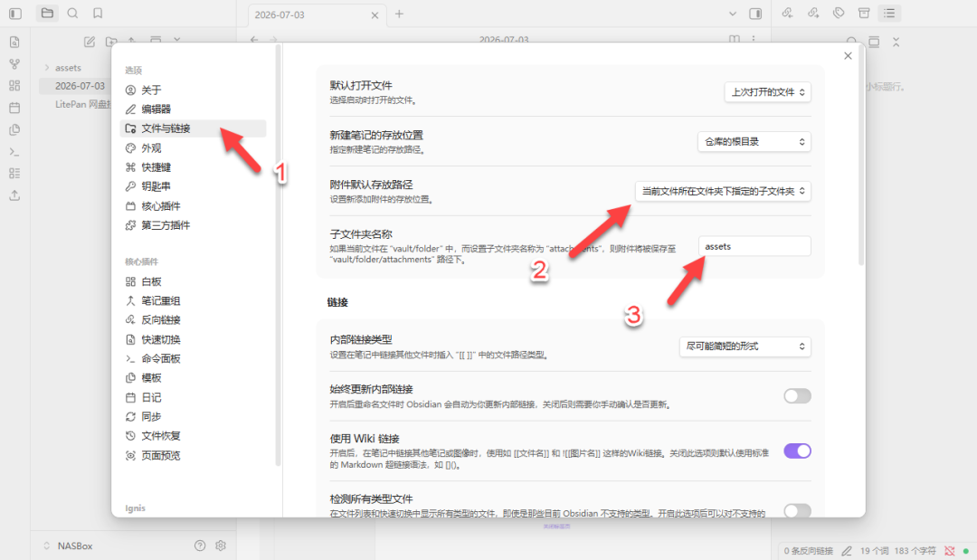Select the outline list icon
Screen dimensions: 977x560
pyautogui.click(x=889, y=13)
